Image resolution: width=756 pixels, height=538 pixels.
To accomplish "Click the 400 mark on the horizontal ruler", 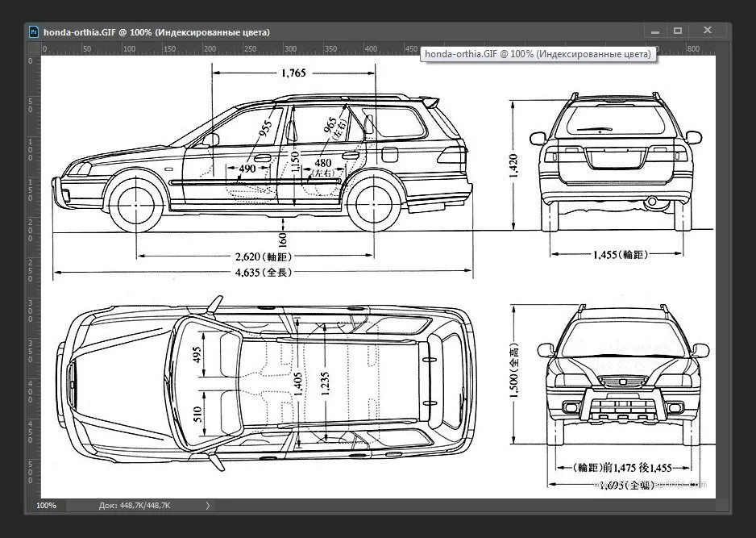I will 369,49.
